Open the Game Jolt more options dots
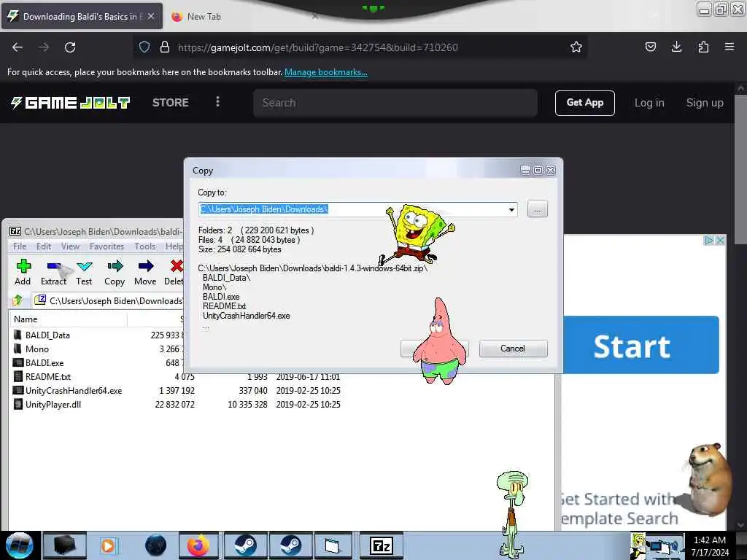The image size is (747, 560). click(217, 102)
